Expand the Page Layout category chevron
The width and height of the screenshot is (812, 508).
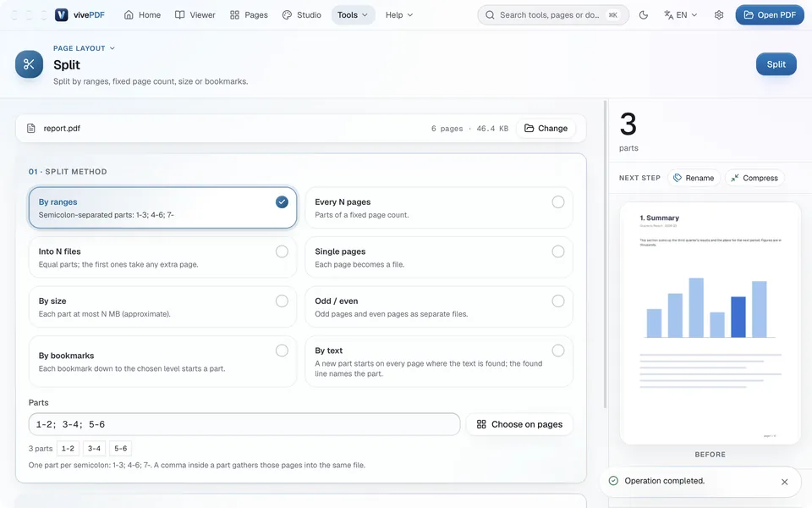112,48
